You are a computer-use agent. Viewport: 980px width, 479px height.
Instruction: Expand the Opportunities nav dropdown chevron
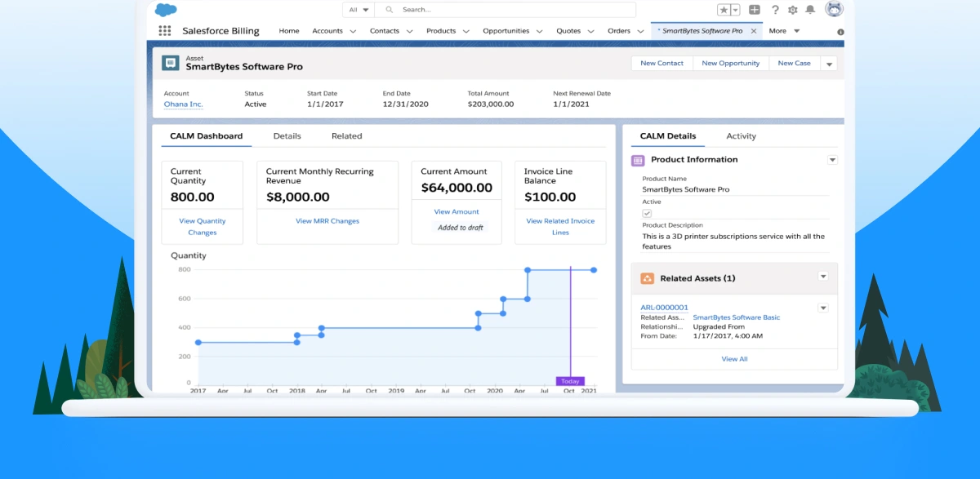point(540,31)
